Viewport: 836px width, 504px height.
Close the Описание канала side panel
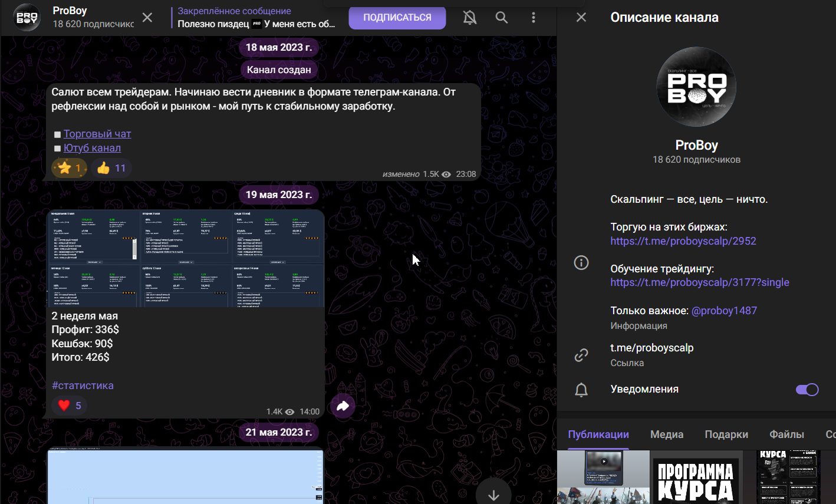[x=581, y=17]
